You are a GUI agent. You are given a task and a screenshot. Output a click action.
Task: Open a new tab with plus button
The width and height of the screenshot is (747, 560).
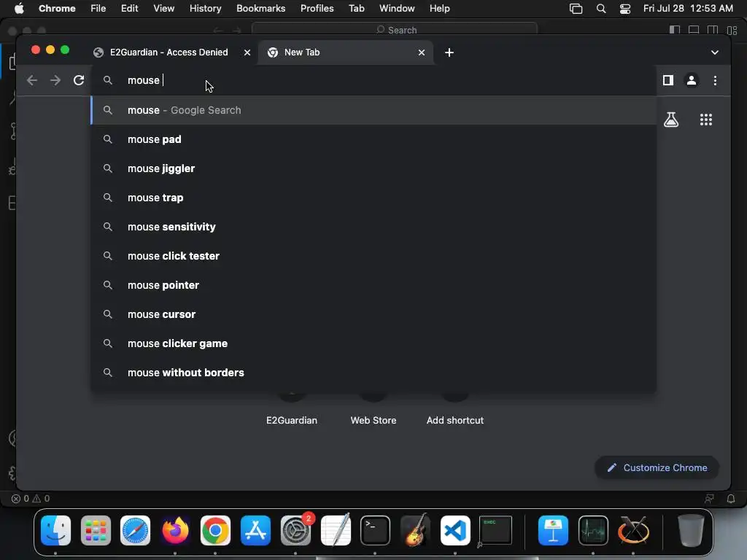(x=449, y=52)
